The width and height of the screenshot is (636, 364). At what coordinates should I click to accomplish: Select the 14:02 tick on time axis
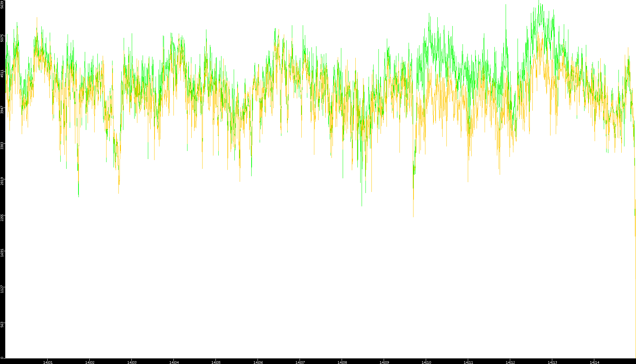click(90, 362)
